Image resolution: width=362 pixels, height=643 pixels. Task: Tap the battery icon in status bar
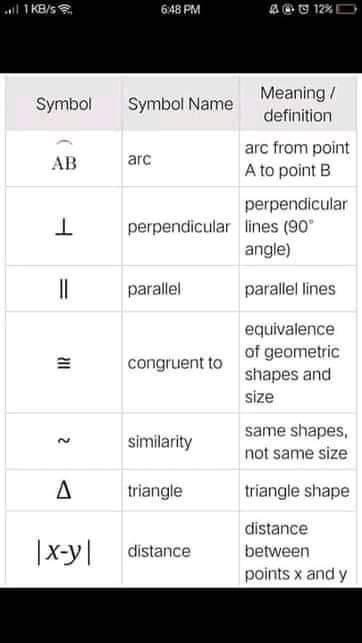pyautogui.click(x=346, y=9)
